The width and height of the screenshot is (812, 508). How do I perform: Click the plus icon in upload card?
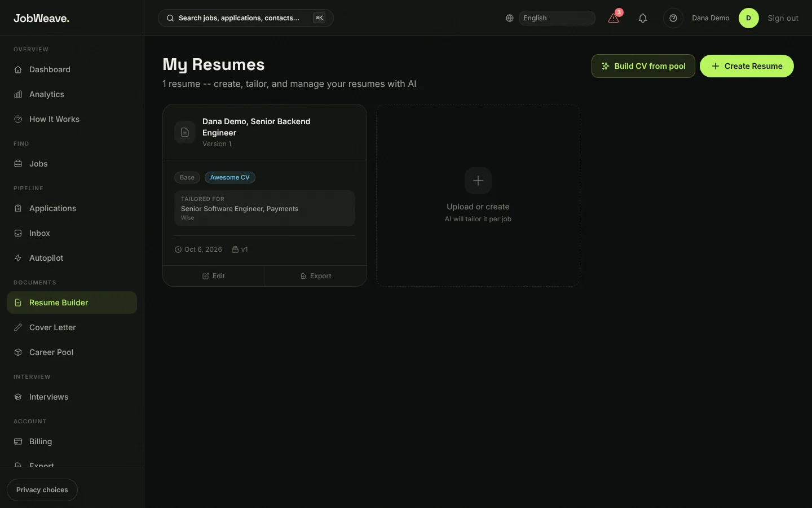[478, 181]
